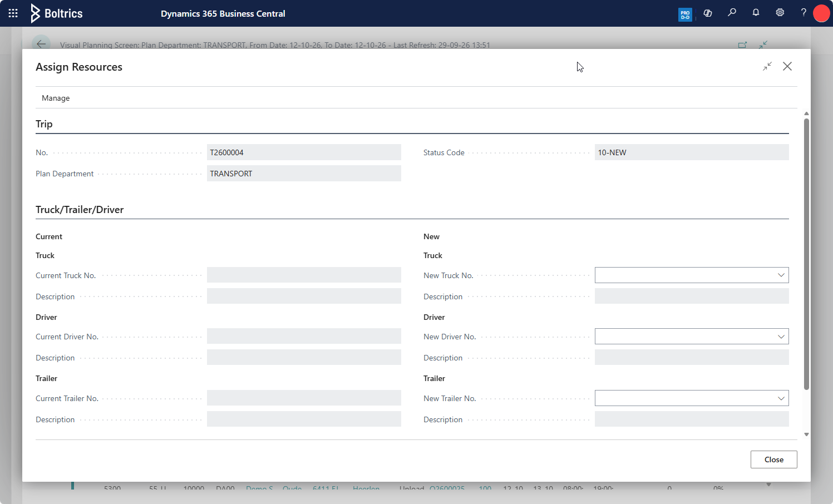Click the Current Trailer No. field

click(304, 398)
